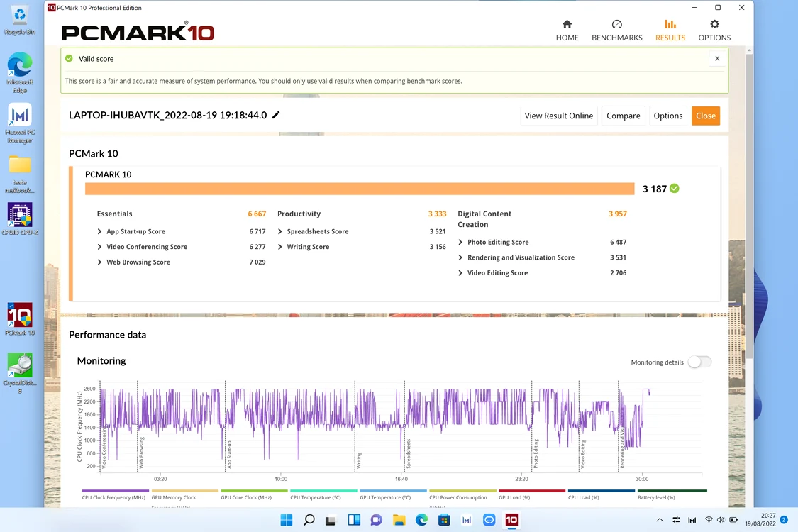This screenshot has height=532, width=798.
Task: Open CPUID CPU-Z desktop icon
Action: [x=20, y=219]
